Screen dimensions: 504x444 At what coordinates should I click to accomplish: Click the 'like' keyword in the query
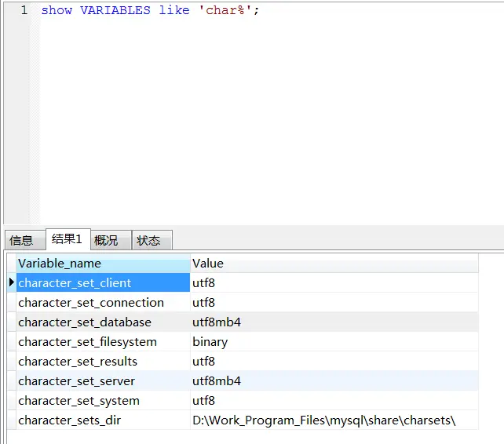(174, 10)
